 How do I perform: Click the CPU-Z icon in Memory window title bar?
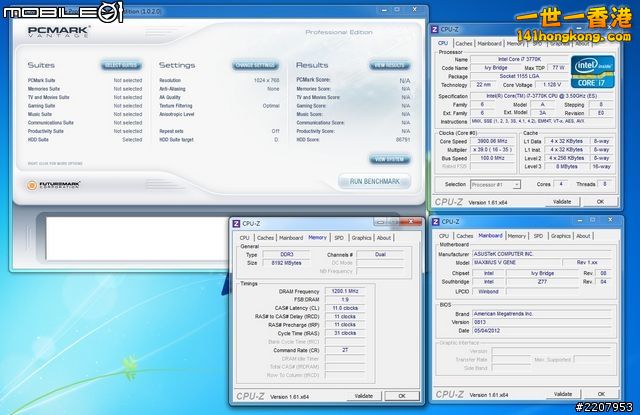click(237, 223)
